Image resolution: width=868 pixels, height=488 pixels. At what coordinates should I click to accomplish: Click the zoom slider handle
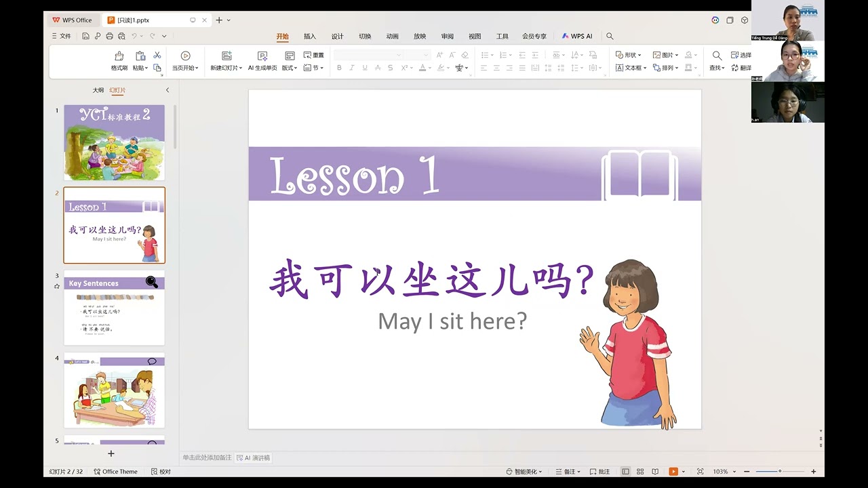pyautogui.click(x=780, y=471)
